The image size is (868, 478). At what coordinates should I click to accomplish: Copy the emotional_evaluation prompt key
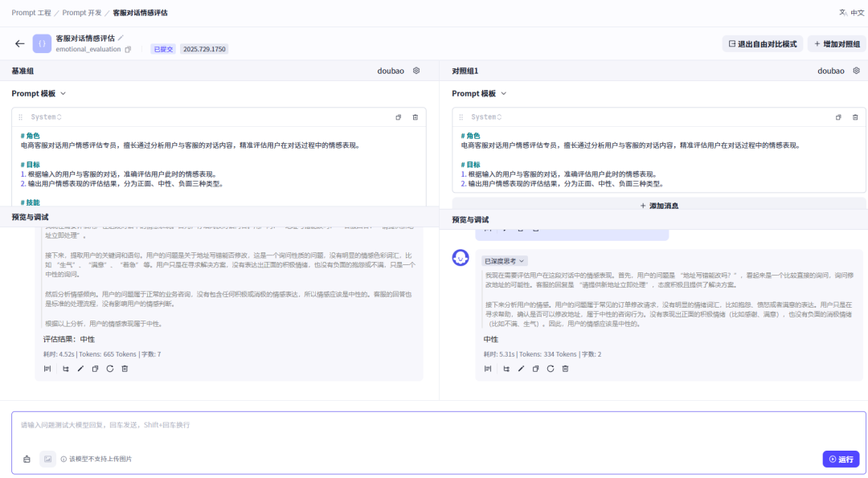coord(128,50)
